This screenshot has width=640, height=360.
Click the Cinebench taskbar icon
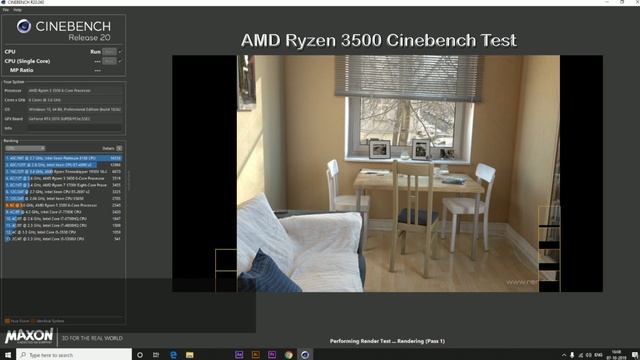coord(305,355)
